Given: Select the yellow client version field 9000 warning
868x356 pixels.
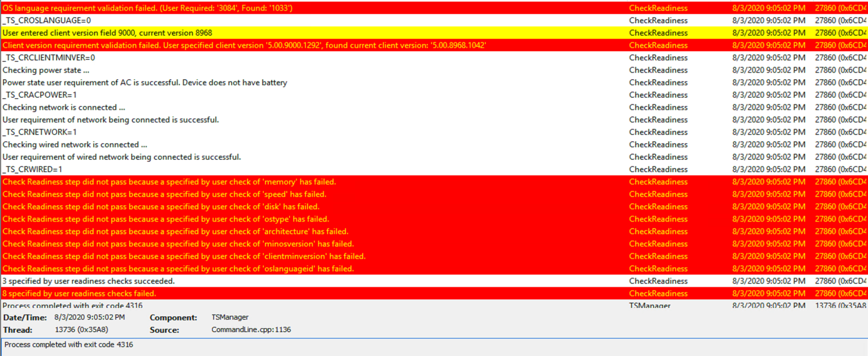Looking at the screenshot, I should tap(107, 33).
